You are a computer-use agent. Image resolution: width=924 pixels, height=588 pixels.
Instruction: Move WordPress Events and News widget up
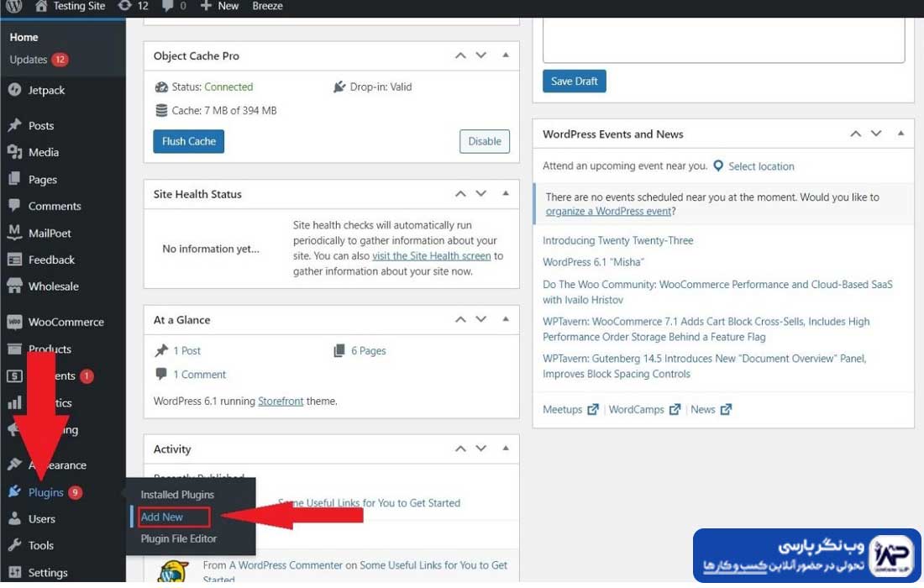(856, 134)
